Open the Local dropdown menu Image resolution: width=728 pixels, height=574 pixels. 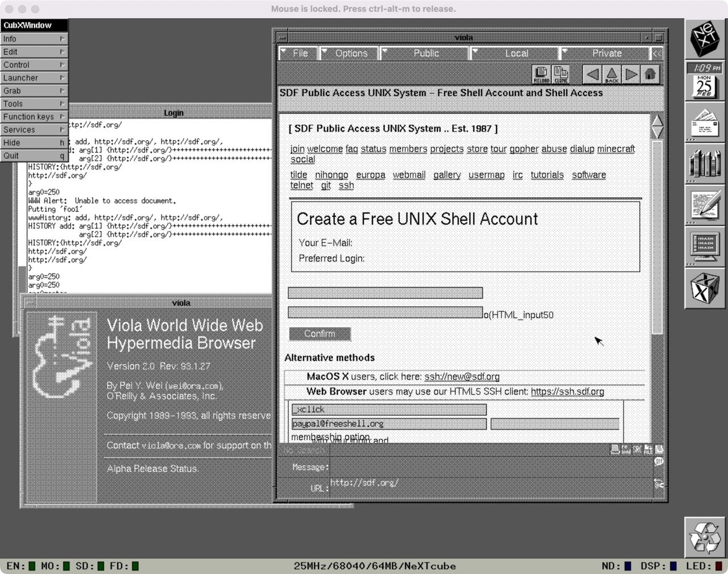coord(515,53)
